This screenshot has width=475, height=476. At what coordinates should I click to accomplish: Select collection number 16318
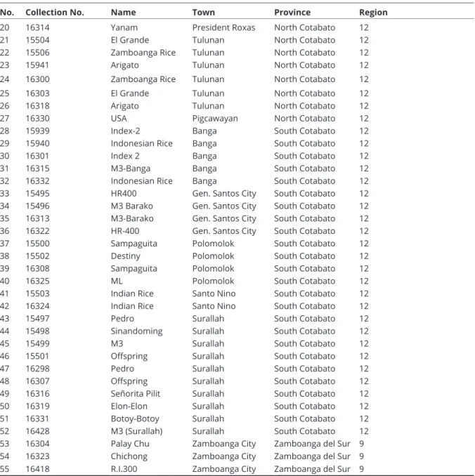[x=37, y=105]
